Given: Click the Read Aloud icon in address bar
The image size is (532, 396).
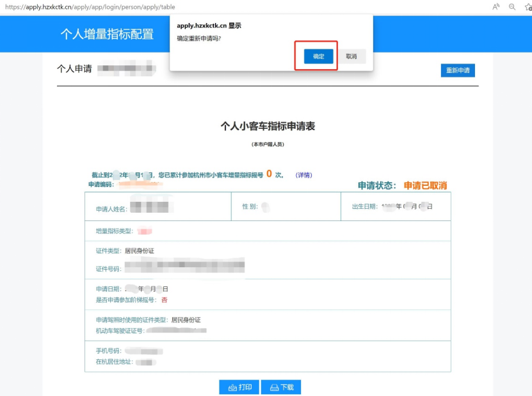Looking at the screenshot, I should [496, 6].
